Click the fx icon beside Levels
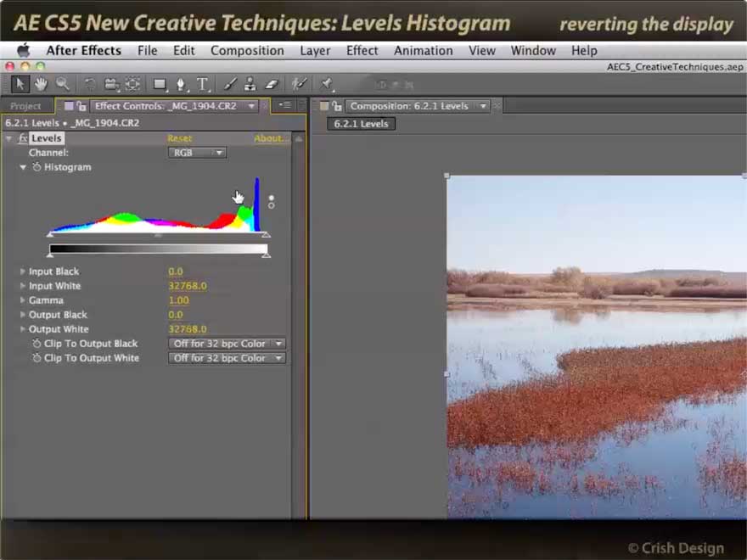 coord(23,138)
